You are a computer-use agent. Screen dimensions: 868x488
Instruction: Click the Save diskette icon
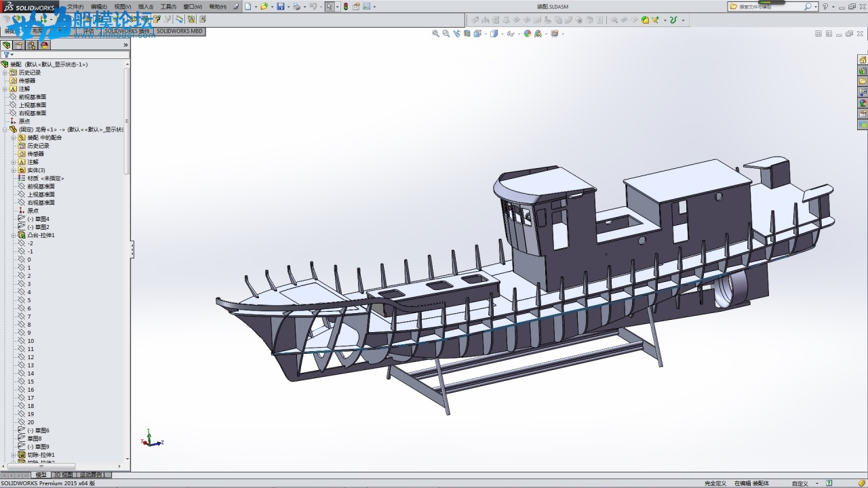[x=280, y=6]
